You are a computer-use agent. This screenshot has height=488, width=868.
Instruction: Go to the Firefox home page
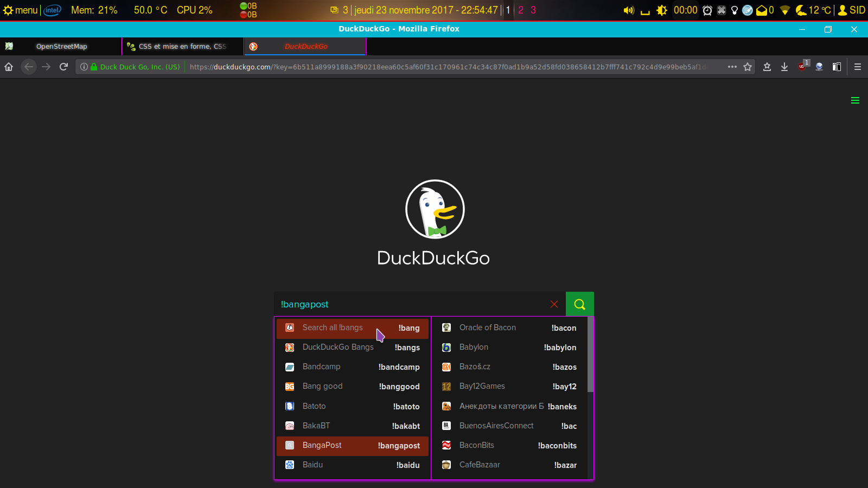pos(9,67)
